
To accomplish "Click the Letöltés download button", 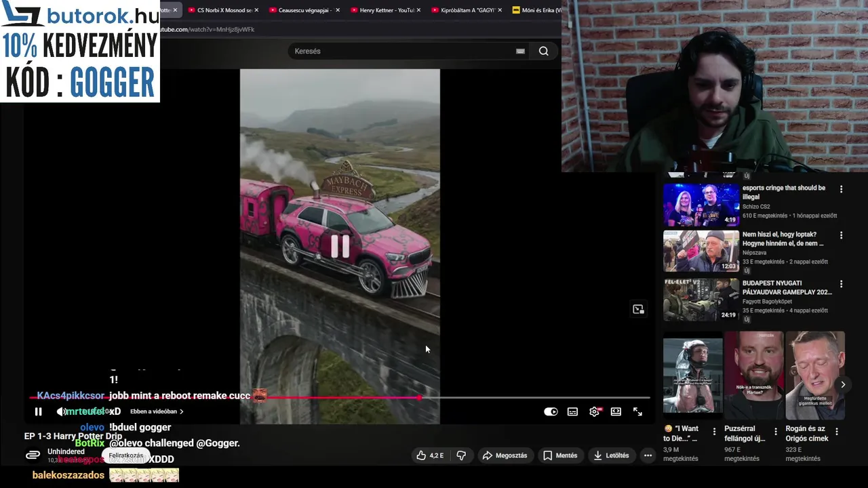I will [x=611, y=455].
